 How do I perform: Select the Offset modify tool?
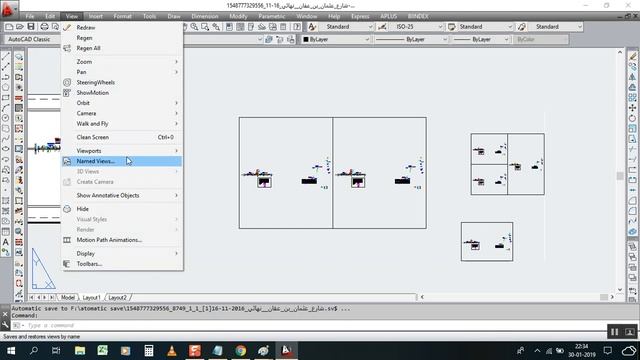click(x=632, y=87)
